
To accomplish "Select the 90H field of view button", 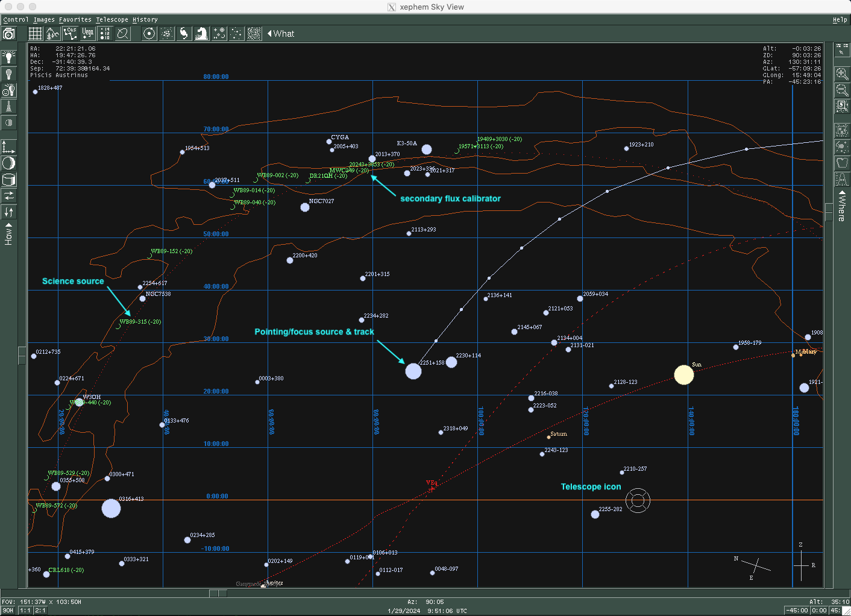I will click(x=8, y=611).
